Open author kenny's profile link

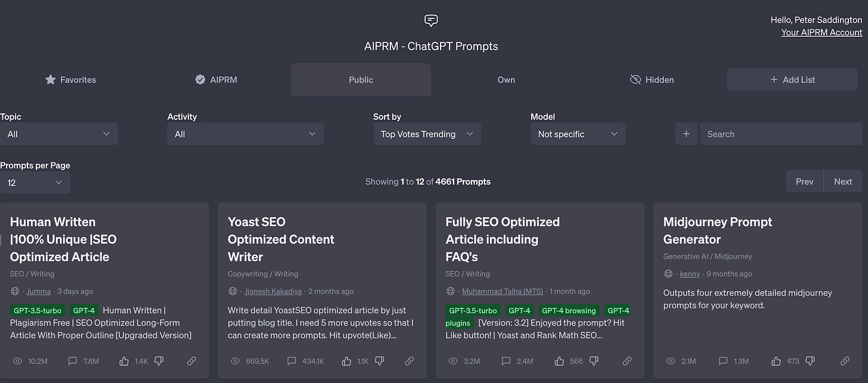[x=690, y=273]
